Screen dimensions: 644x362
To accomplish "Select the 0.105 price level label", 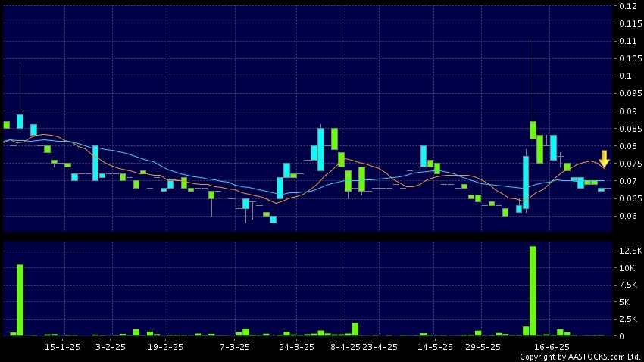I will pyautogui.click(x=630, y=58).
